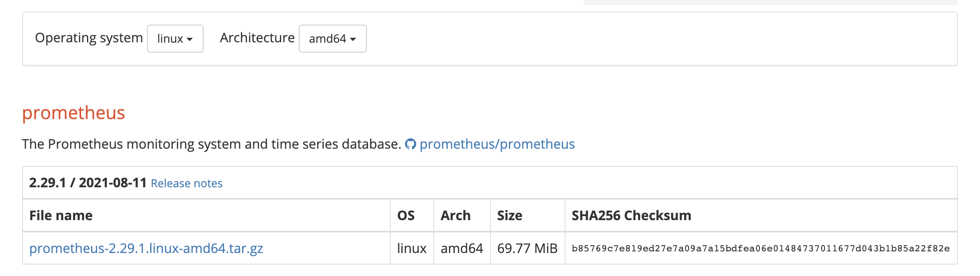Click the linux cell in the table row
980x276 pixels.
pos(412,248)
